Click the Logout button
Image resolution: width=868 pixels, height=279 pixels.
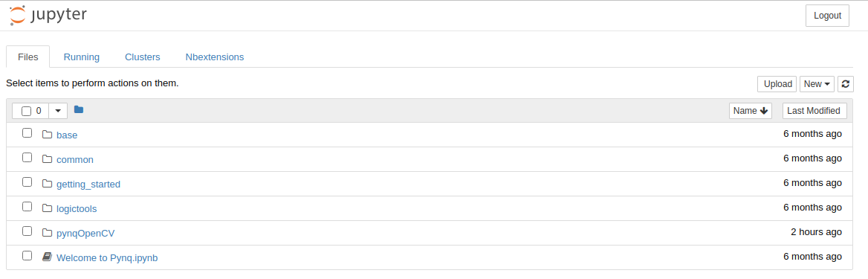click(x=827, y=16)
